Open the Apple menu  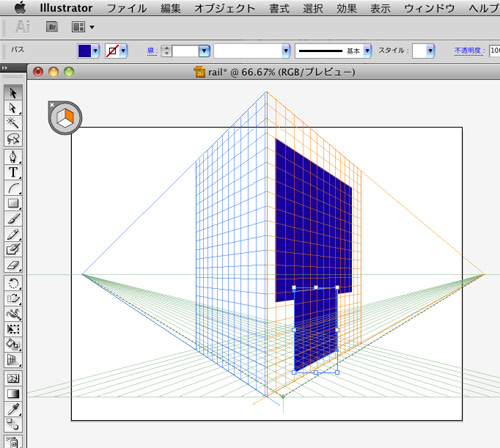point(20,7)
